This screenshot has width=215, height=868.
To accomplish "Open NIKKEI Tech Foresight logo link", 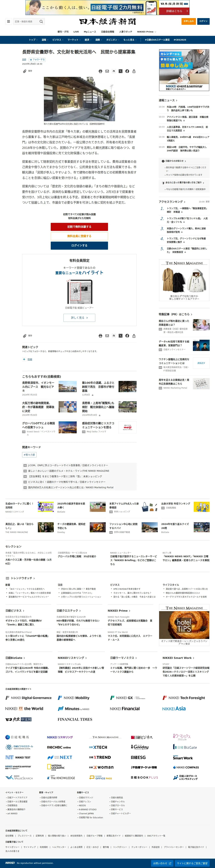I will [x=184, y=698].
